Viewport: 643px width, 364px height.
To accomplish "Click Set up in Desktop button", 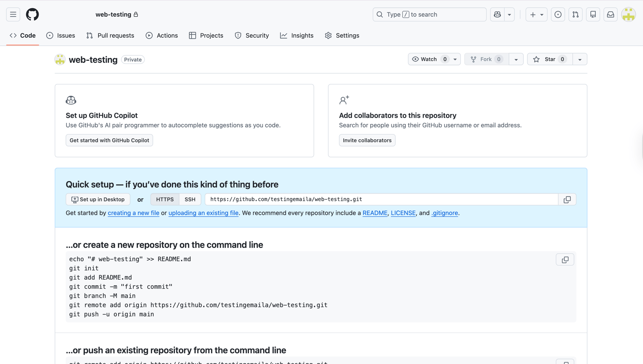I will click(x=98, y=200).
